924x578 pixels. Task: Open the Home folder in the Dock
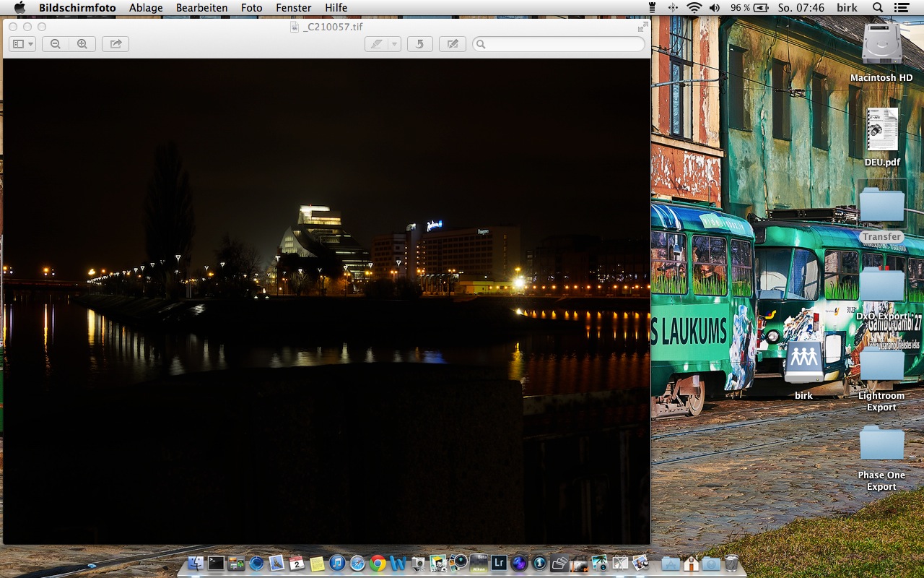[691, 563]
